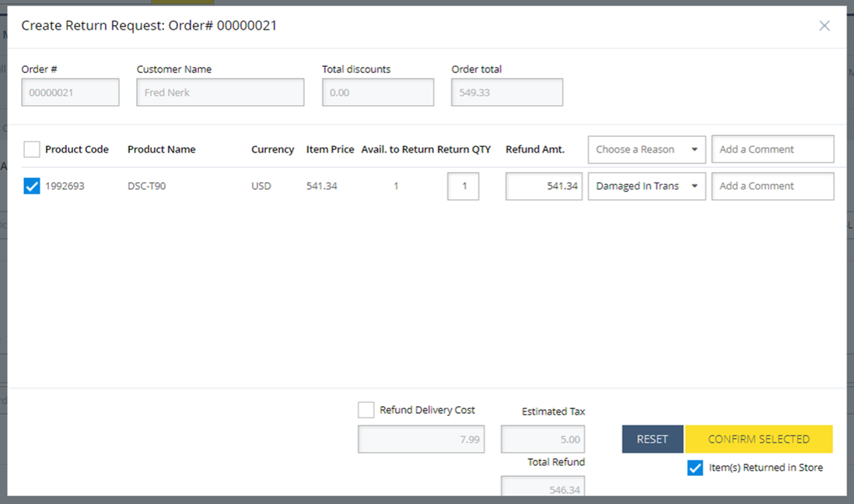Uncheck the row checkbox for product 1992693
The width and height of the screenshot is (854, 504).
point(32,186)
